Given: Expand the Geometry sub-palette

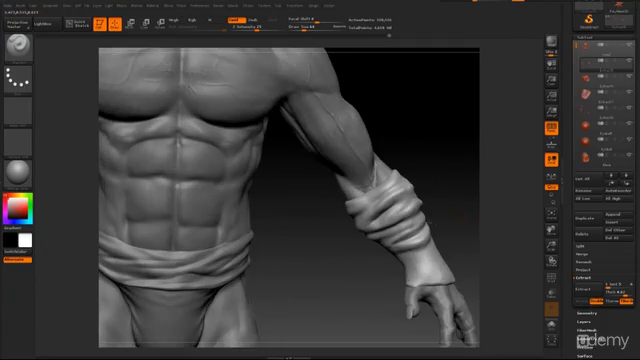Looking at the screenshot, I should pyautogui.click(x=587, y=313).
